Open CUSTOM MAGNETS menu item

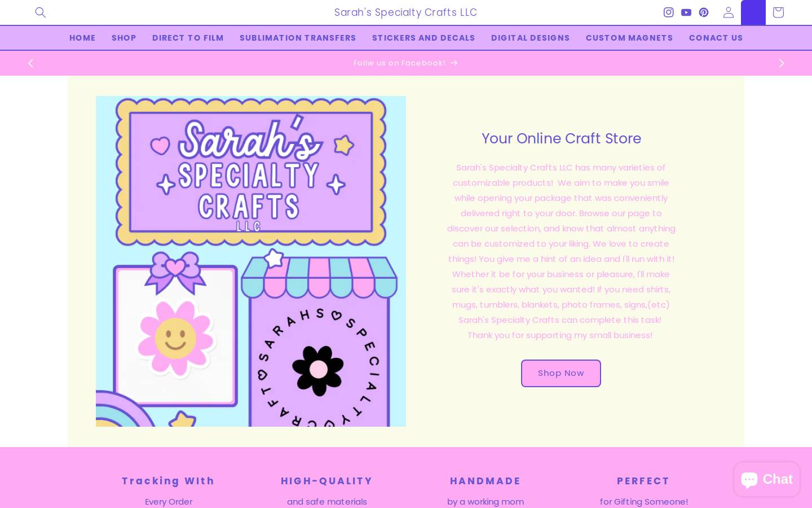[x=629, y=38]
